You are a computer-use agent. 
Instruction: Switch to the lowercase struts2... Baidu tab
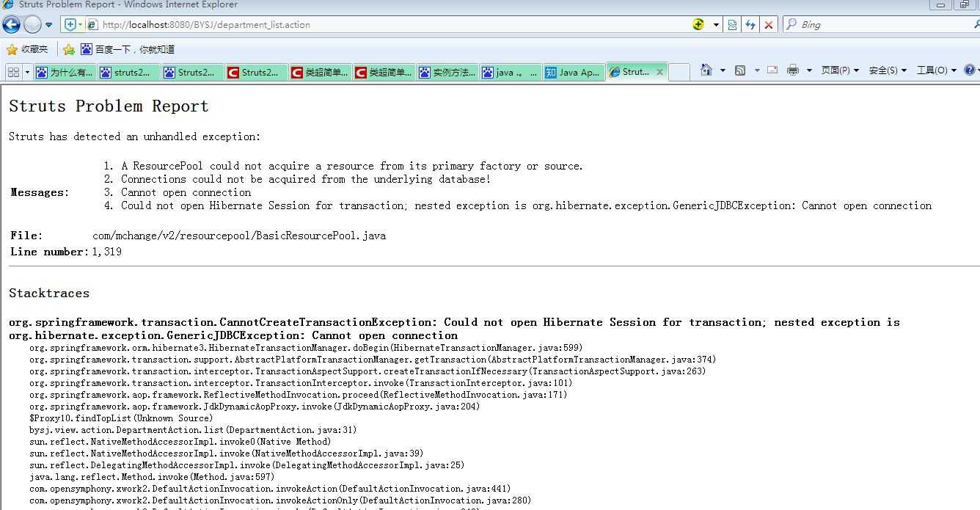[x=128, y=72]
